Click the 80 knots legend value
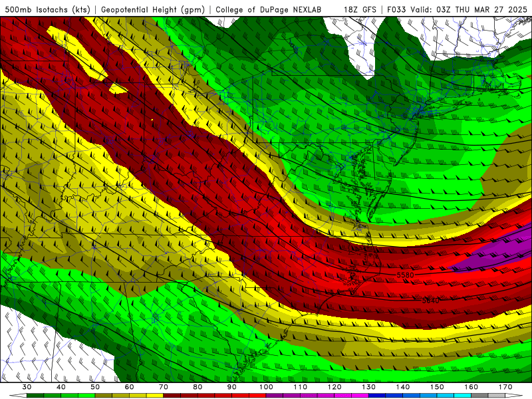 point(198,387)
